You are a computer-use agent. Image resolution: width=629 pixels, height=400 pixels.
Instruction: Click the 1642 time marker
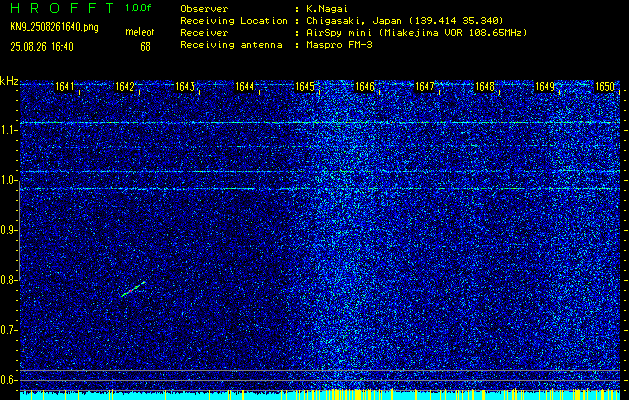124,87
